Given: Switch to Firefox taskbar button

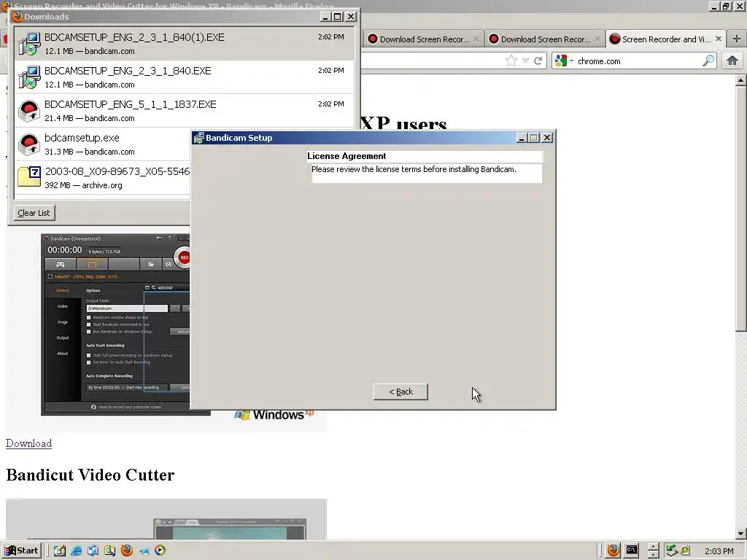Looking at the screenshot, I should click(613, 551).
